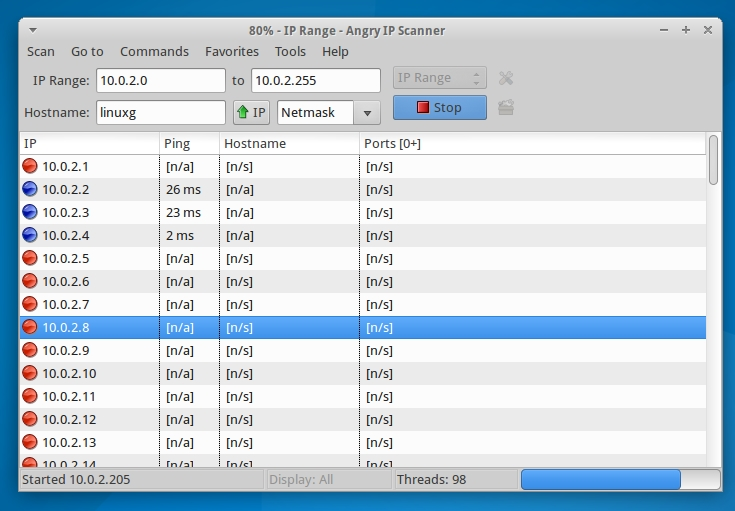Open the preferences tools icon
Viewport: 735px width, 511px height.
(x=506, y=78)
